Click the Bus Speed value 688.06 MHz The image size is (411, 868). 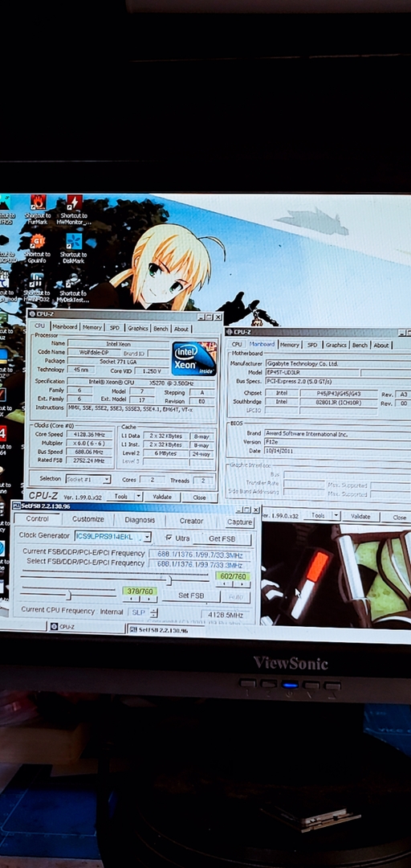click(88, 452)
